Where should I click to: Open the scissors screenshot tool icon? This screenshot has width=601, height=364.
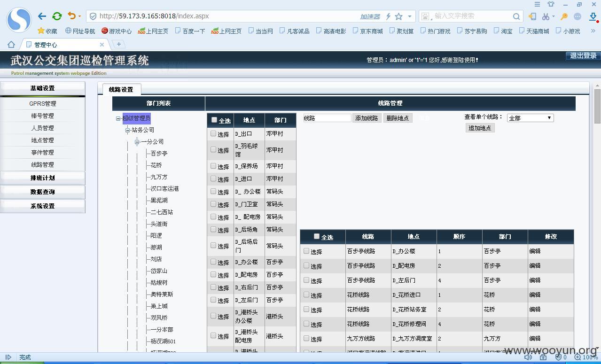[546, 16]
